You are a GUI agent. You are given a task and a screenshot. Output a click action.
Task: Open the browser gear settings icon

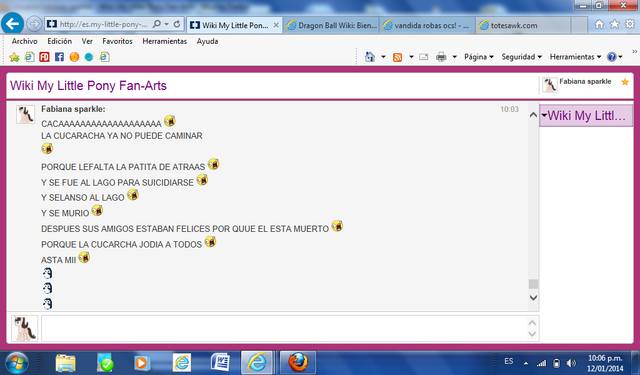point(630,24)
